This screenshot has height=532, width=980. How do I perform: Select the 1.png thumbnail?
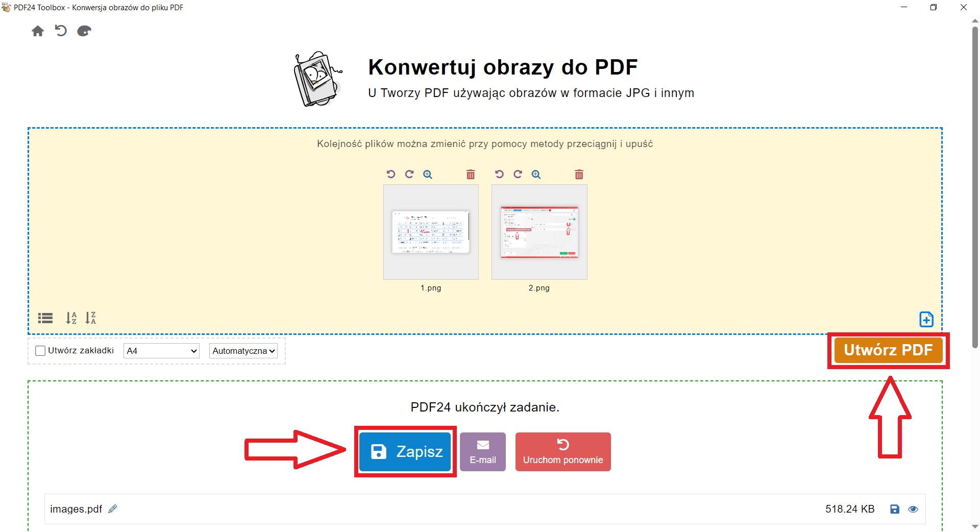(431, 232)
